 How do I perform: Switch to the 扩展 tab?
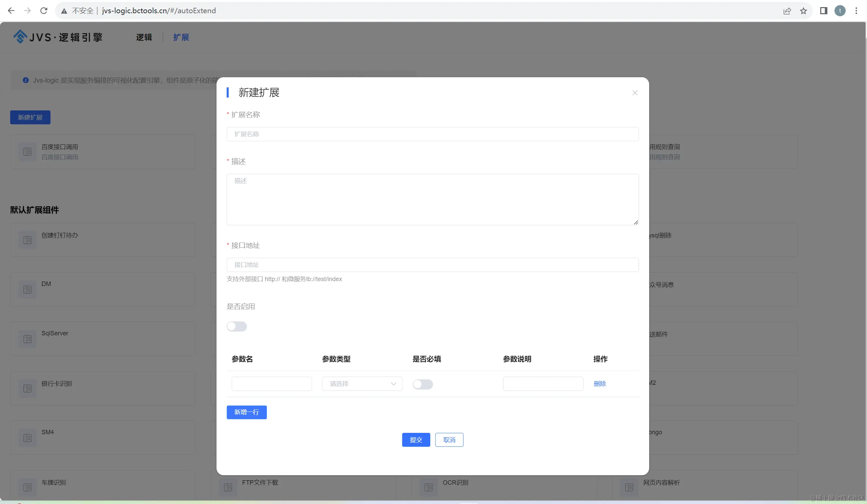181,37
